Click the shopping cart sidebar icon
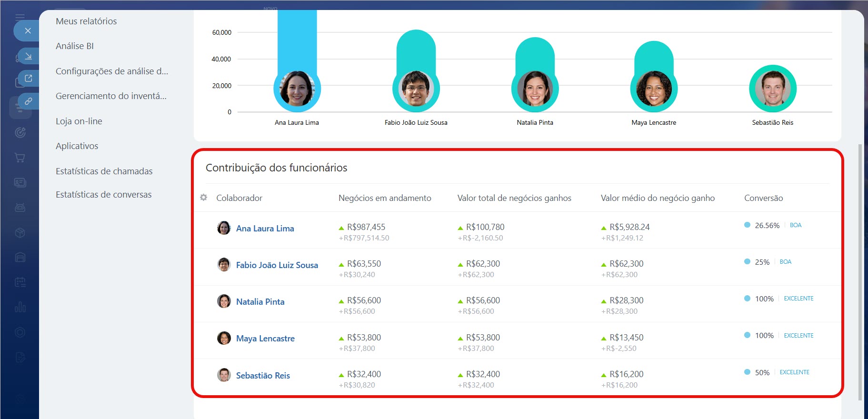This screenshot has height=419, width=868. pyautogui.click(x=20, y=158)
